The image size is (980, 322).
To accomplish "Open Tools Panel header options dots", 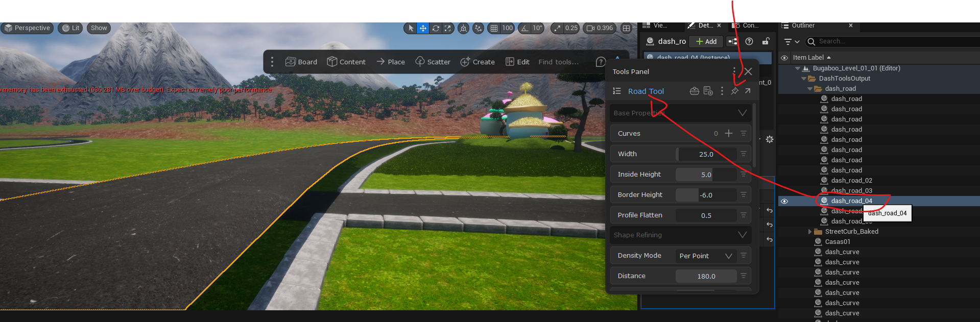I will click(734, 71).
